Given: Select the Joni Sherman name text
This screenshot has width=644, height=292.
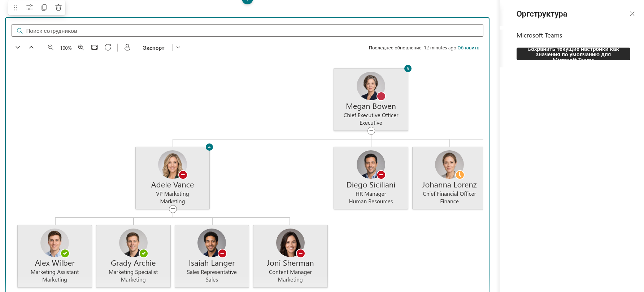Looking at the screenshot, I should 290,263.
